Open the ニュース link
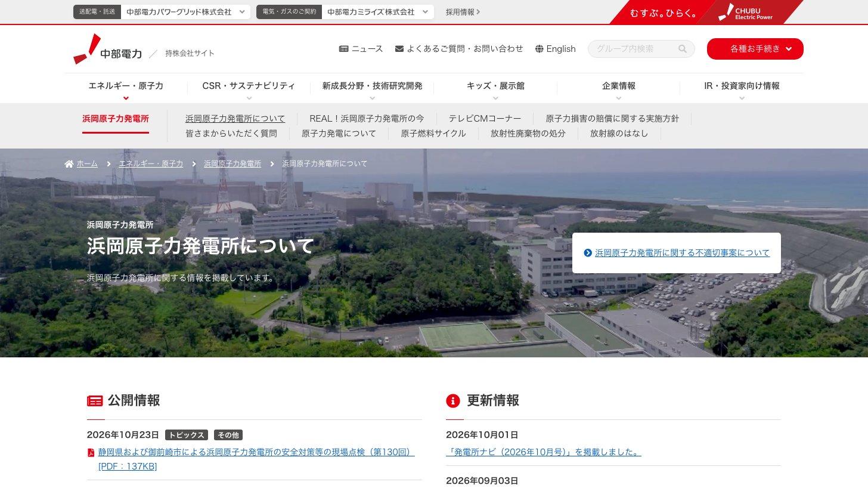 [361, 49]
